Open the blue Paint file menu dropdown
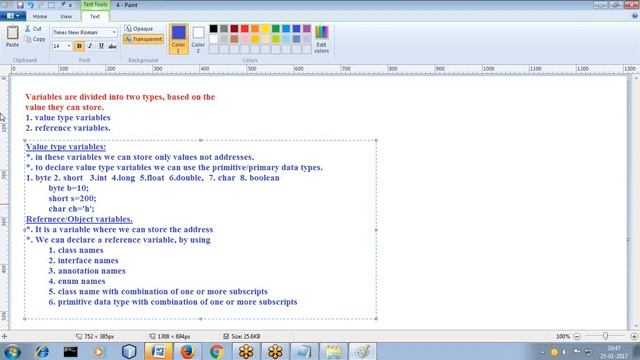 (x=13, y=16)
